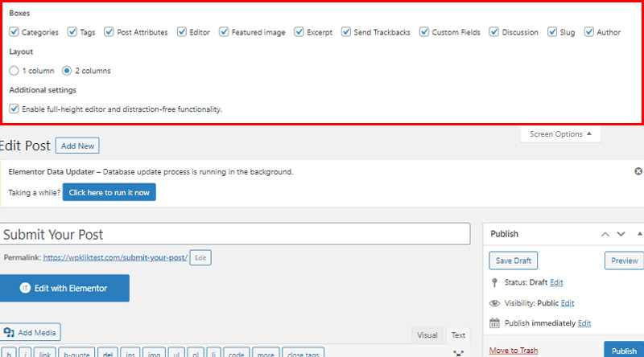Click the Preview button
This screenshot has width=644, height=357.
(625, 261)
